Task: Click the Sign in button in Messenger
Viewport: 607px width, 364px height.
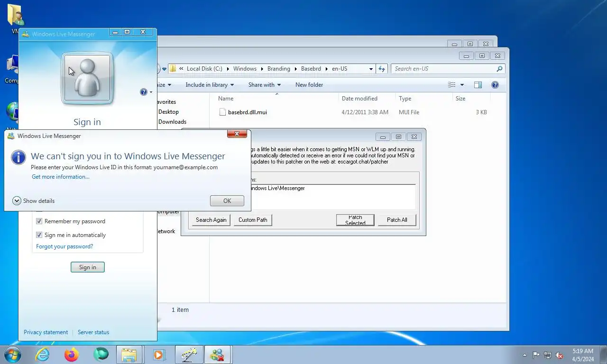Action: pyautogui.click(x=88, y=267)
